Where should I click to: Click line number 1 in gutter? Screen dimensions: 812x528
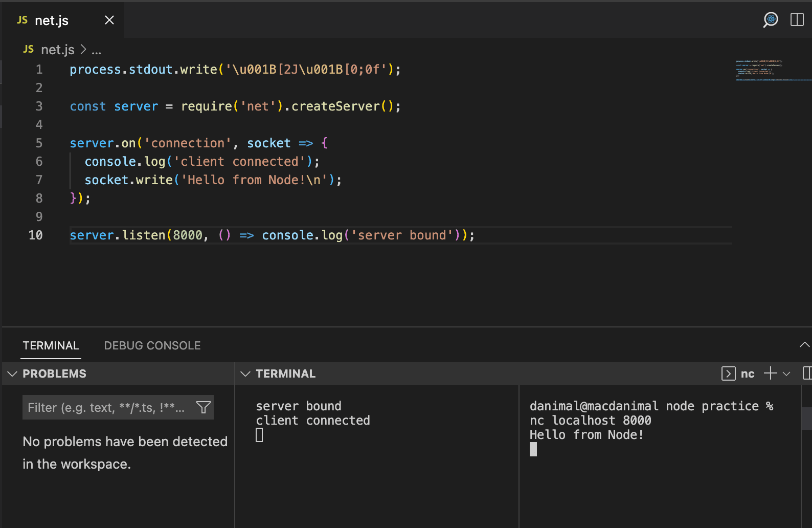39,70
